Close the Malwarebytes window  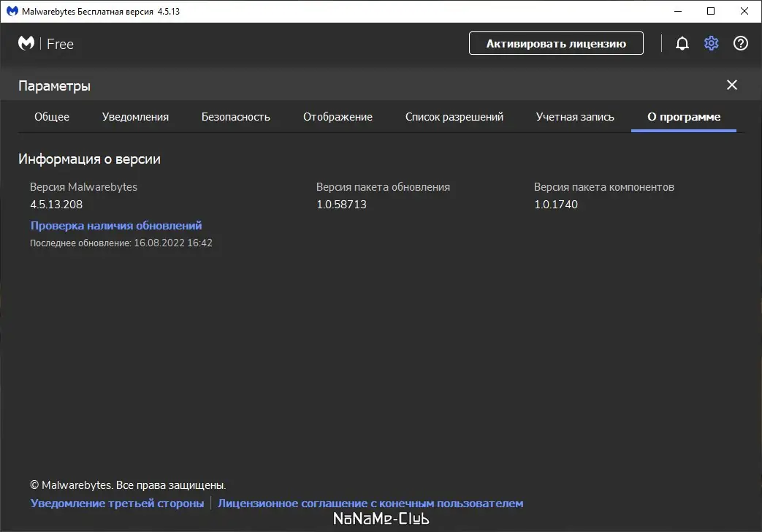pyautogui.click(x=744, y=11)
